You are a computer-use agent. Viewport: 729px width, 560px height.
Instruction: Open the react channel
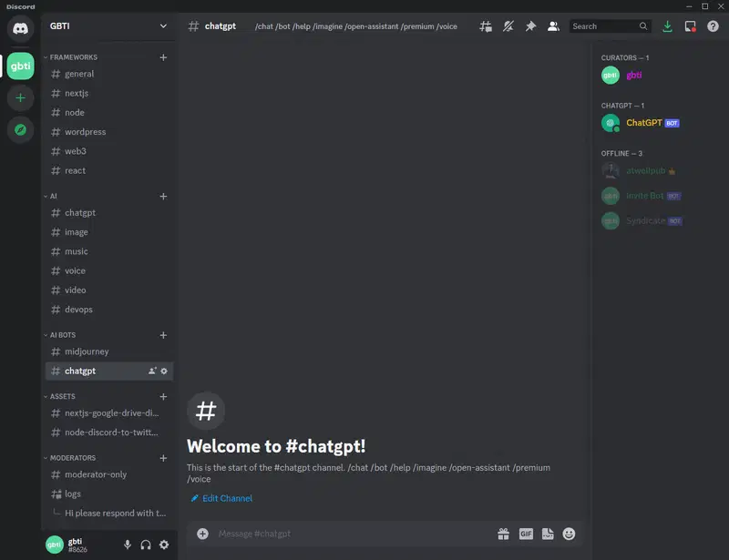point(109,171)
